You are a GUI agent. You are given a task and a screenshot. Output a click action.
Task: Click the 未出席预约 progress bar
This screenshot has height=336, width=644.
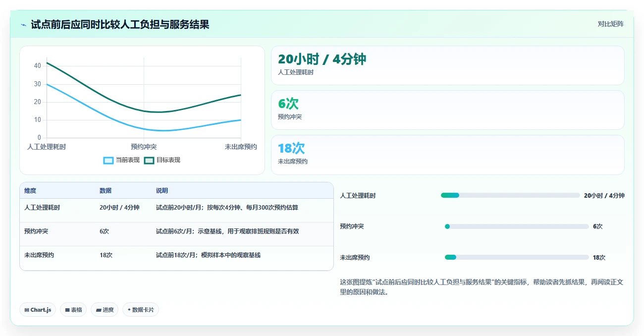[x=517, y=257]
